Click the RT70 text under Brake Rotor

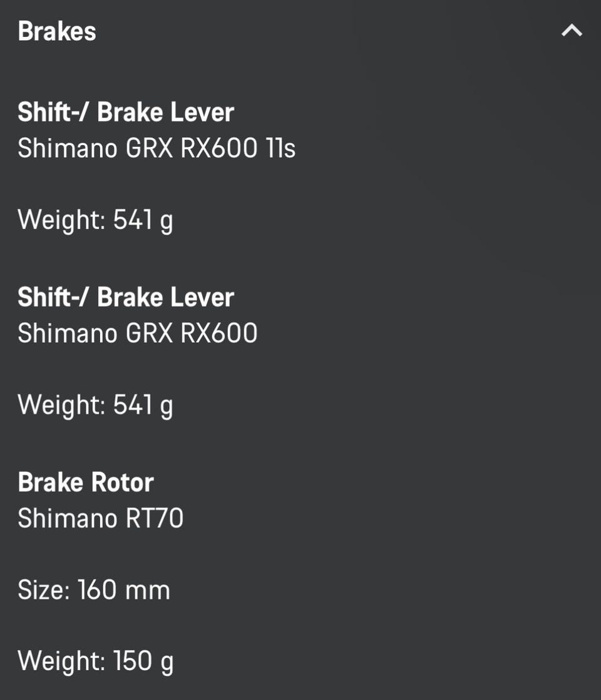tap(155, 519)
